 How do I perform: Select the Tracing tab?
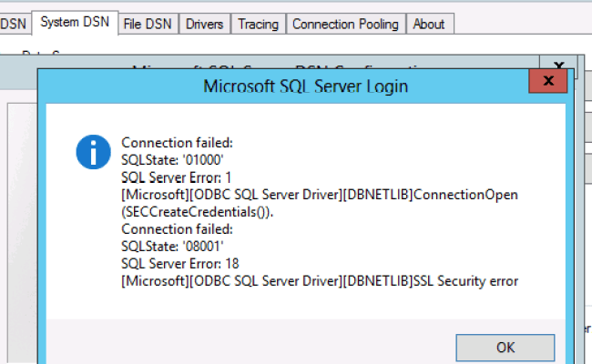pyautogui.click(x=259, y=25)
